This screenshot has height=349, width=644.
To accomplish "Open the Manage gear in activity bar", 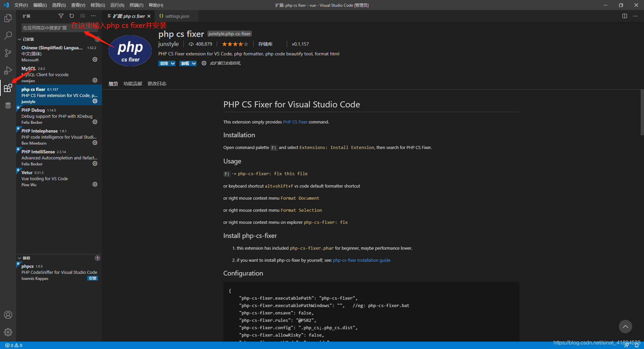I will pos(8,332).
